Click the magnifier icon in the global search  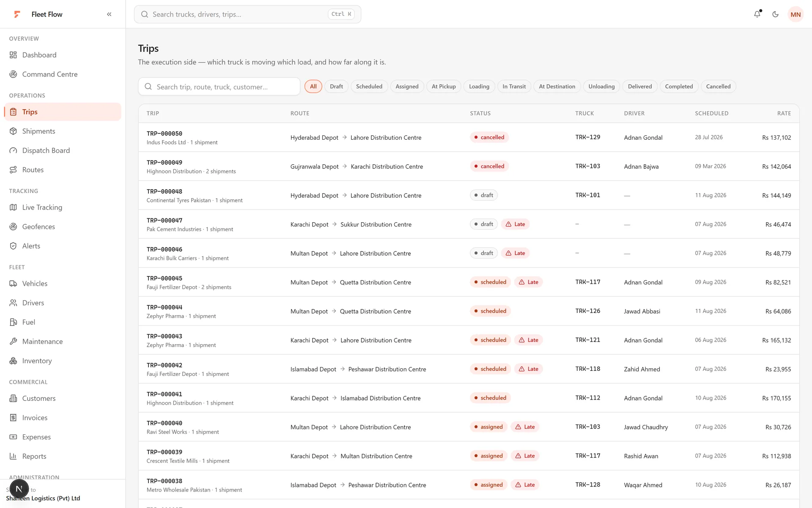145,14
